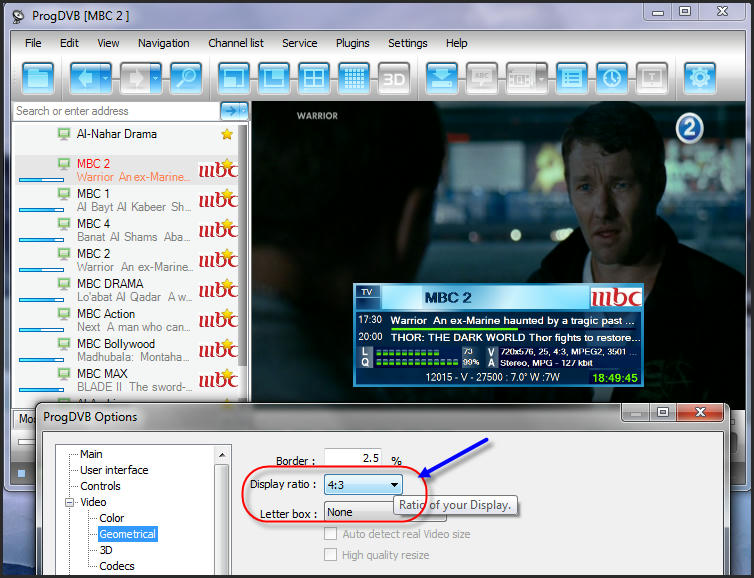Open the gear settings toolbar icon
The image size is (754, 578).
[700, 78]
